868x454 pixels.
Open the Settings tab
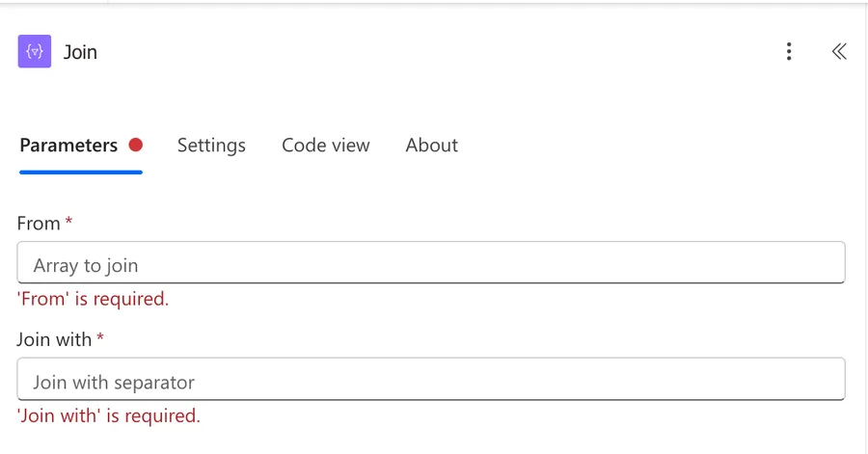click(211, 145)
